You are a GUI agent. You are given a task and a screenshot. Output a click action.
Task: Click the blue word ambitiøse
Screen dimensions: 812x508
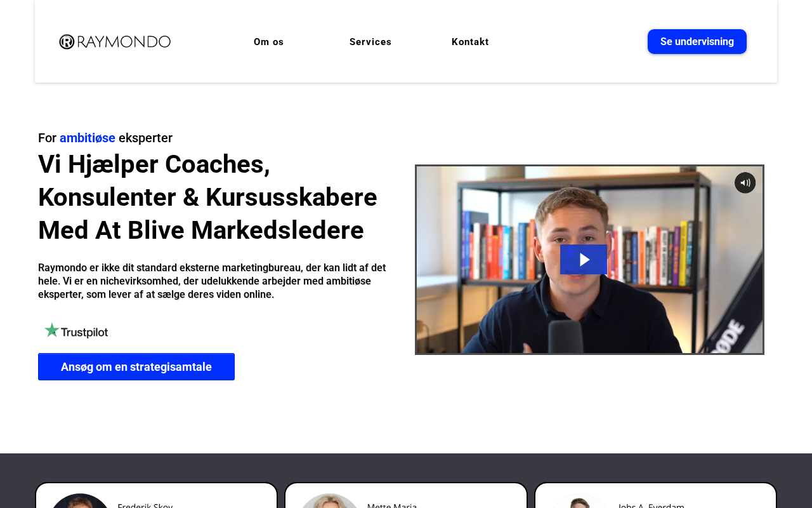[x=88, y=138]
